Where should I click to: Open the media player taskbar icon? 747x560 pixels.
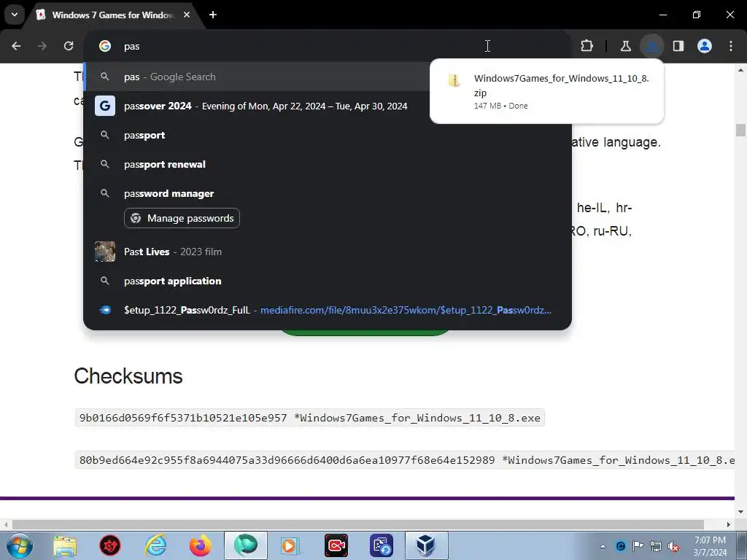[x=290, y=545]
